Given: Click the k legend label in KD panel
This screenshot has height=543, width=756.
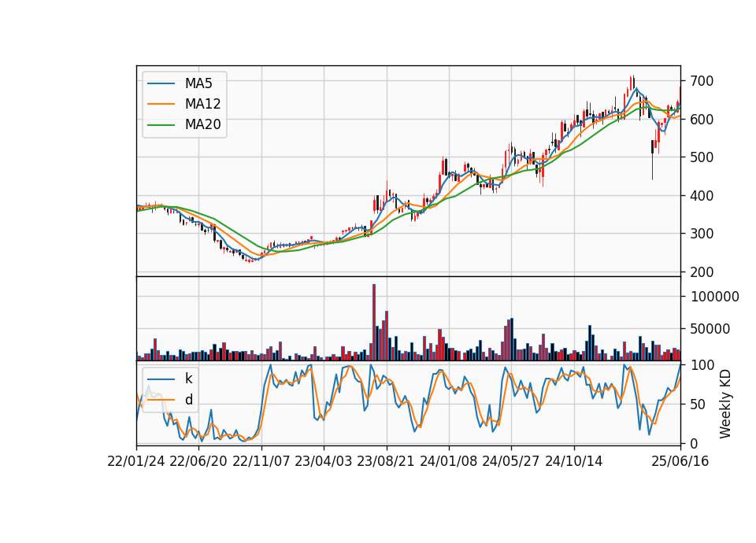Looking at the screenshot, I should [x=188, y=379].
